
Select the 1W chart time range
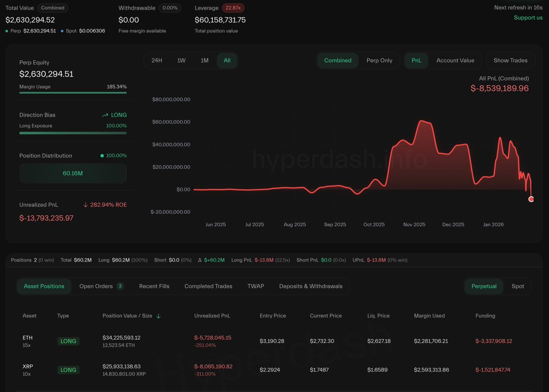[x=181, y=60]
